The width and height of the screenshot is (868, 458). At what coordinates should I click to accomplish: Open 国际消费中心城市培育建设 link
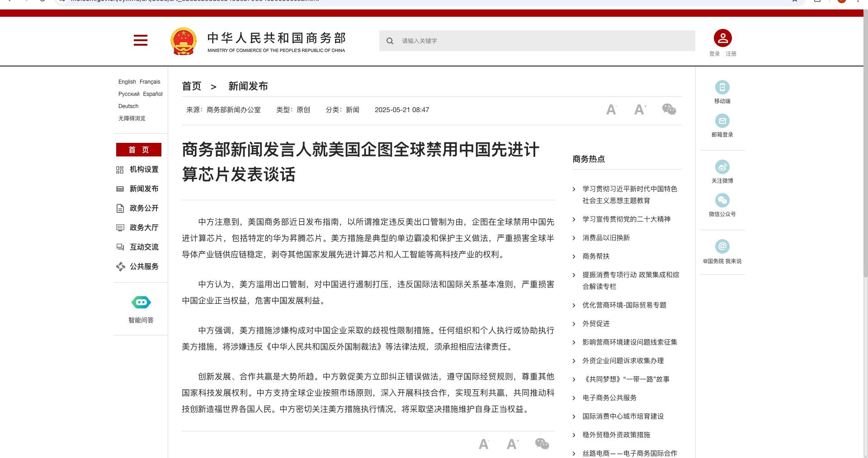(623, 416)
